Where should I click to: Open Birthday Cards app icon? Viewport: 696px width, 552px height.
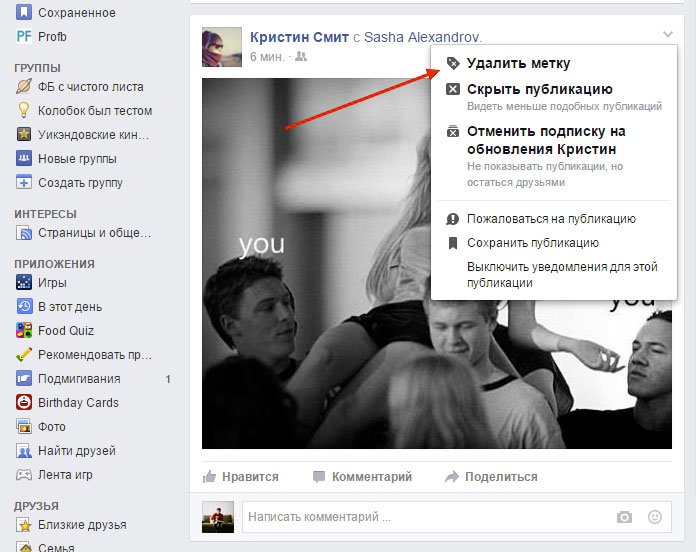point(24,403)
